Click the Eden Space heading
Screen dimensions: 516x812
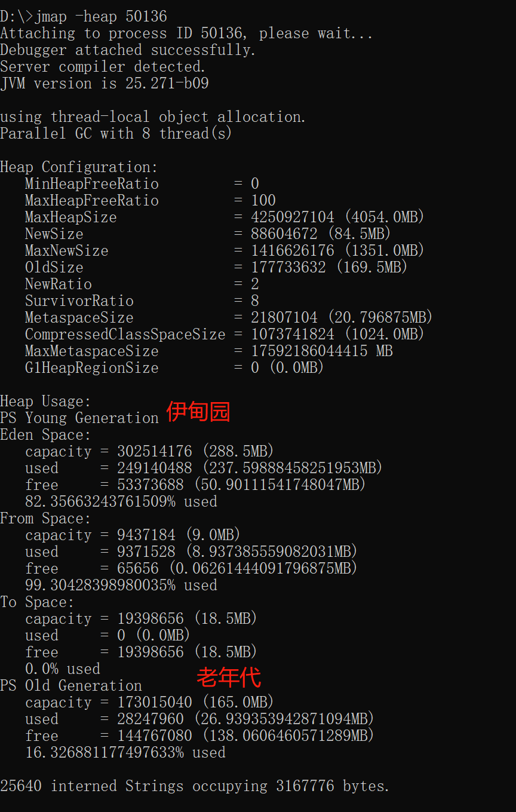45,434
